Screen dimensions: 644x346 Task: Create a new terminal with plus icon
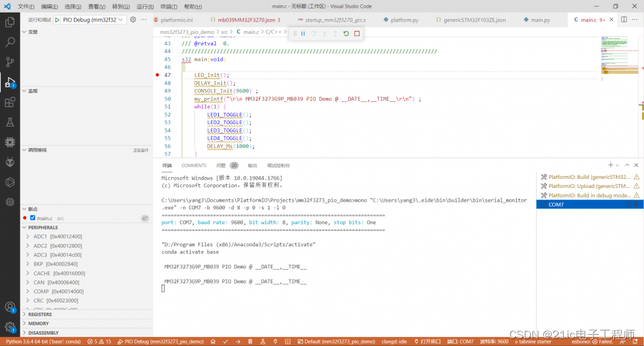pos(611,165)
